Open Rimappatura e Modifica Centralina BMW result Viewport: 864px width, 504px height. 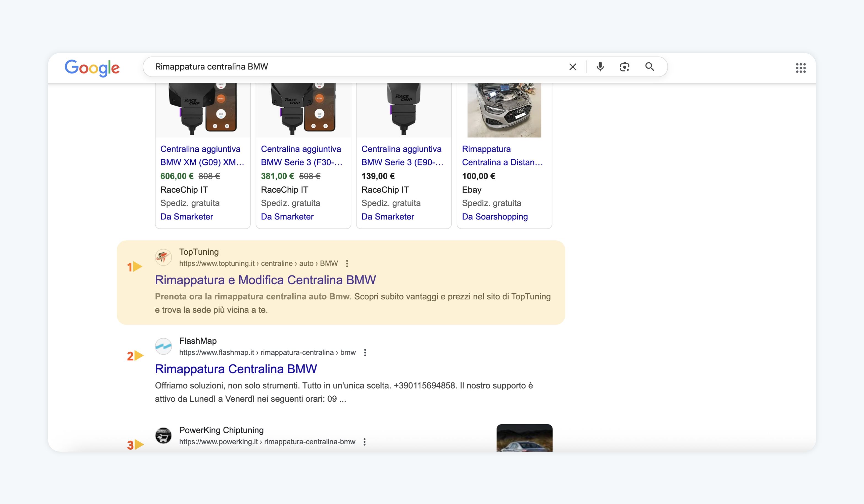pos(265,280)
